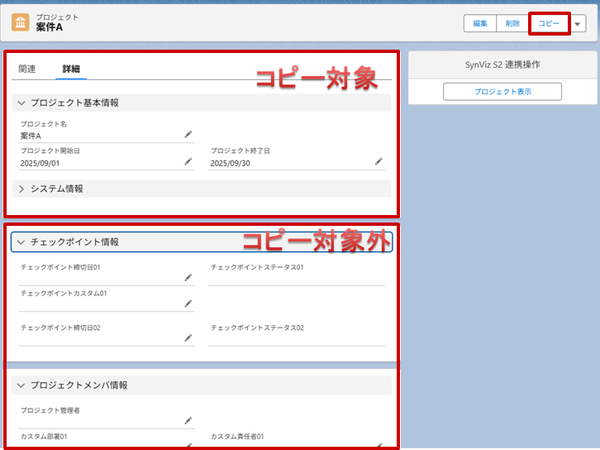
Task: Edit チェックポイント締切日02 pencil icon
Action: tap(188, 338)
